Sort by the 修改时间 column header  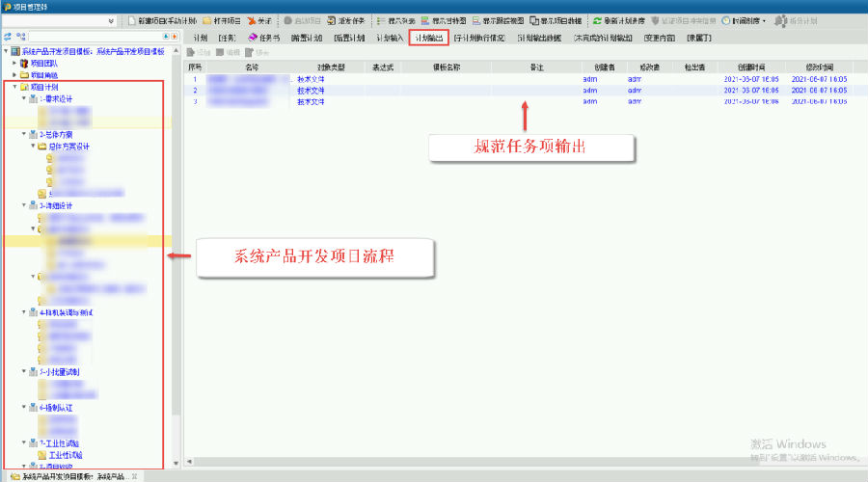pyautogui.click(x=819, y=67)
